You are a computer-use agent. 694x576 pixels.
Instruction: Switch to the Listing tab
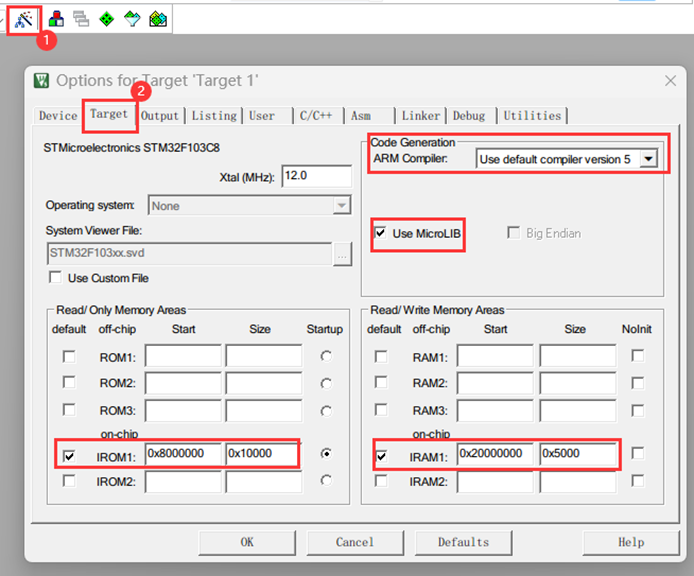tap(214, 116)
